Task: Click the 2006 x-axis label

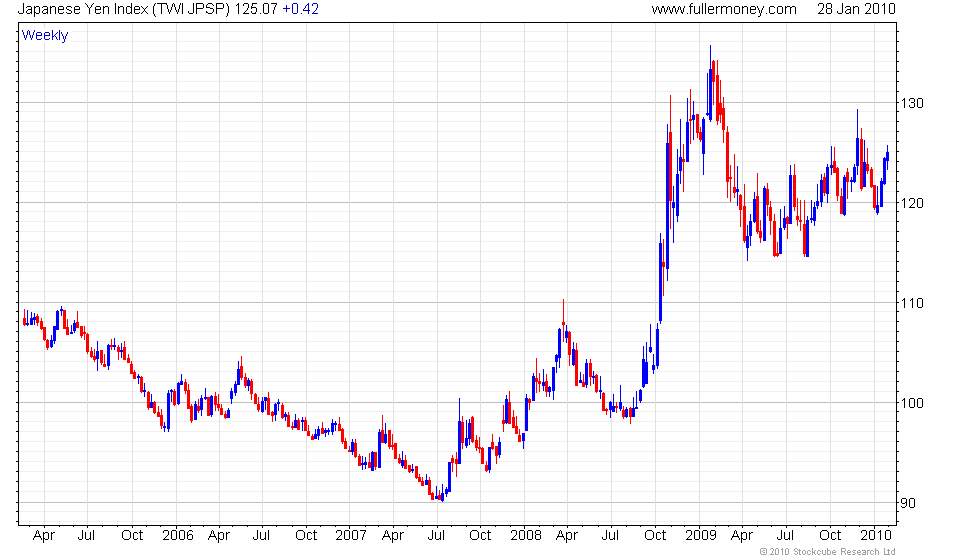Action: pyautogui.click(x=178, y=536)
